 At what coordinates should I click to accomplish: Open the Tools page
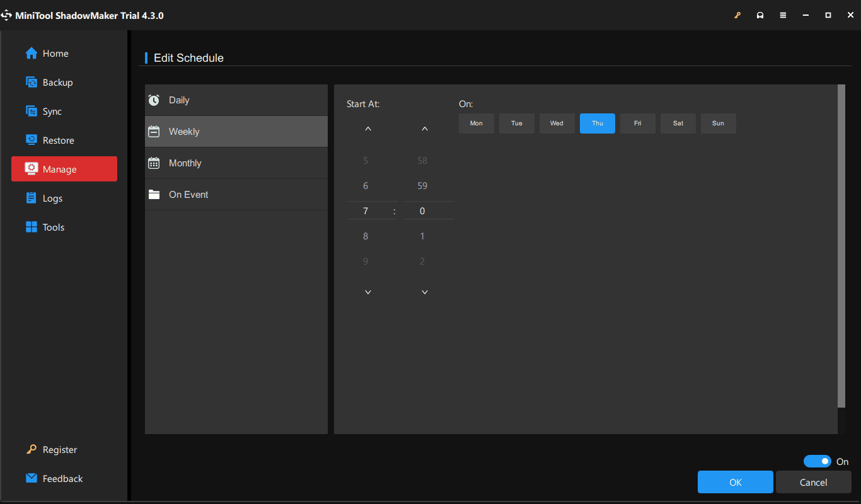64,227
